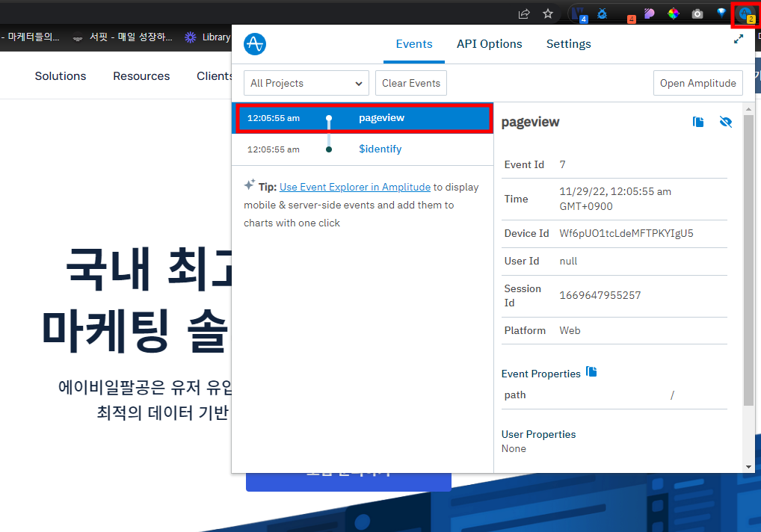Click the scrollbar up arrow in details panel
761x532 pixels.
[748, 109]
